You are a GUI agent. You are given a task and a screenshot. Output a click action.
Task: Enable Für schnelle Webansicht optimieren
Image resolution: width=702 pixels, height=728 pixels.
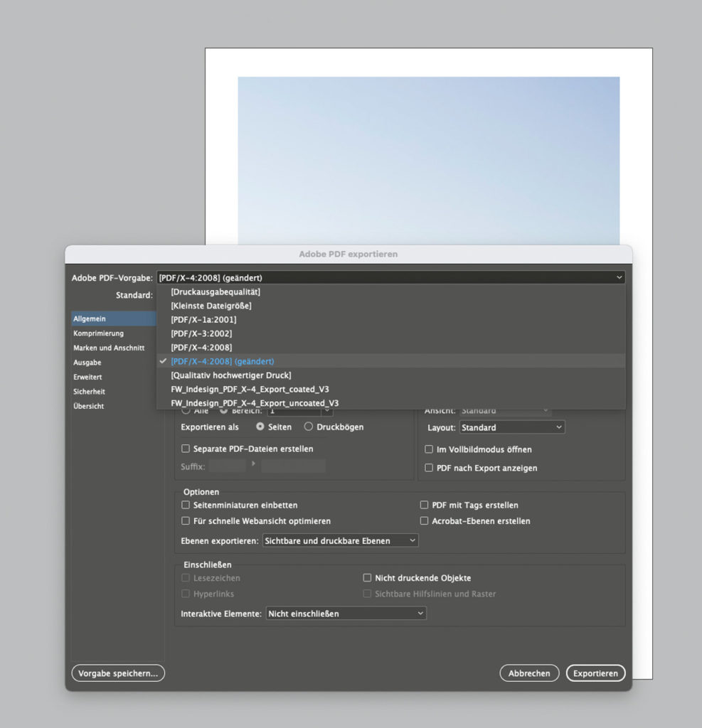tap(186, 521)
